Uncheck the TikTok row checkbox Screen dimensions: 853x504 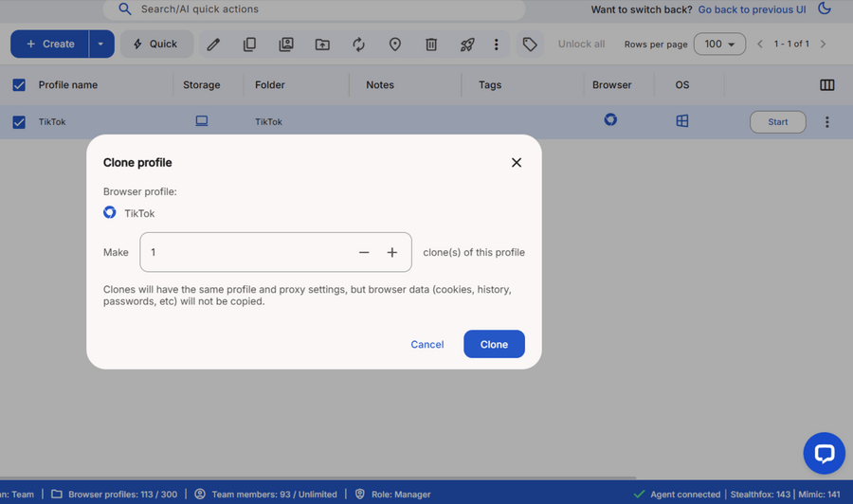click(x=19, y=122)
